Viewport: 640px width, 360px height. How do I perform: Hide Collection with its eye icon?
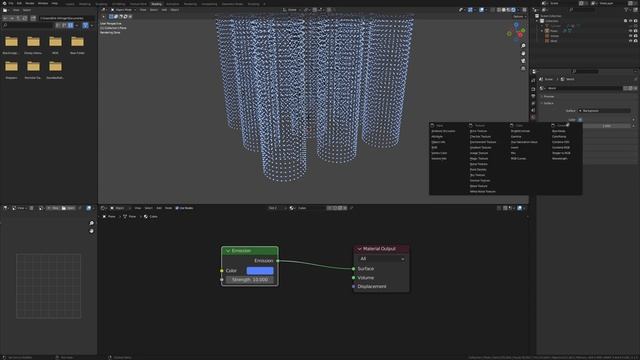click(x=631, y=21)
